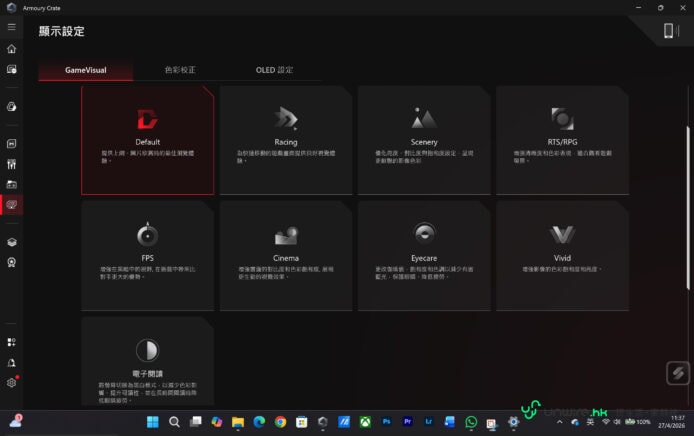This screenshot has height=436, width=694.
Task: Select the Vivid GameVisual mode
Action: coord(562,256)
